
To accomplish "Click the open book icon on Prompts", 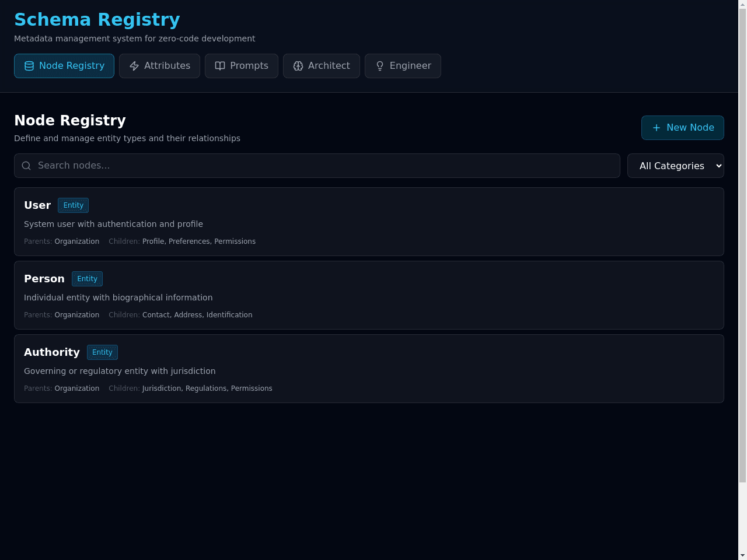I will coord(220,66).
